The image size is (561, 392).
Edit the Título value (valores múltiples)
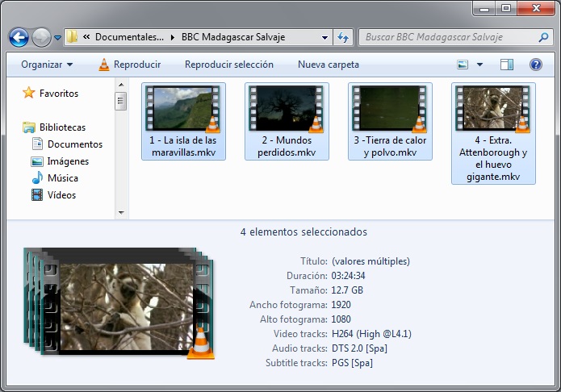coord(371,261)
